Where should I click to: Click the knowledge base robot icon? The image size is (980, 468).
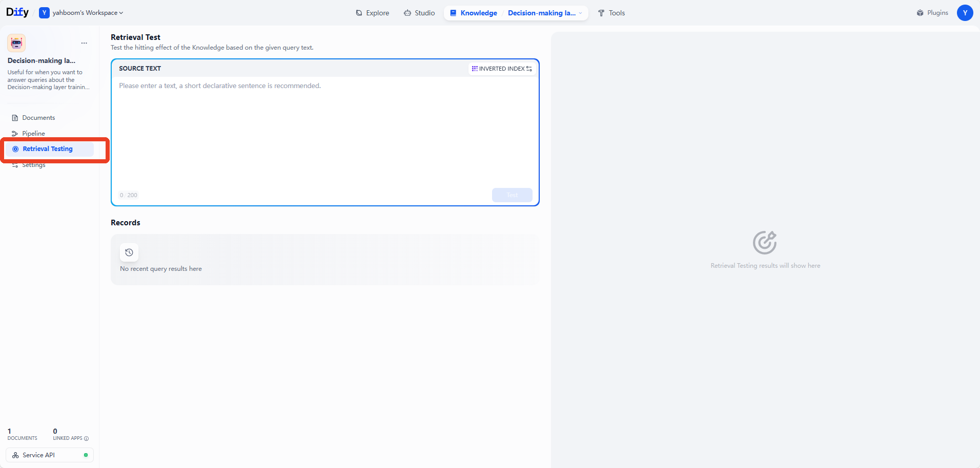pos(16,43)
